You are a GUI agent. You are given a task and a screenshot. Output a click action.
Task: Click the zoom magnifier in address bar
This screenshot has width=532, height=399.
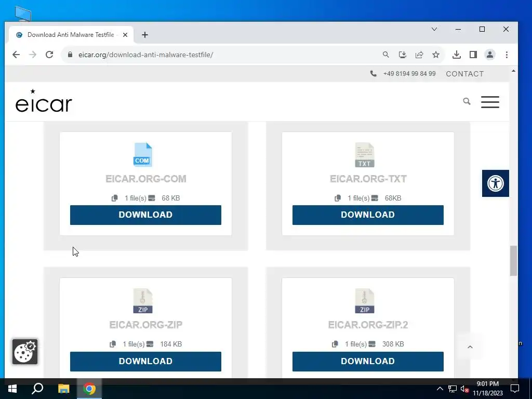pyautogui.click(x=386, y=55)
